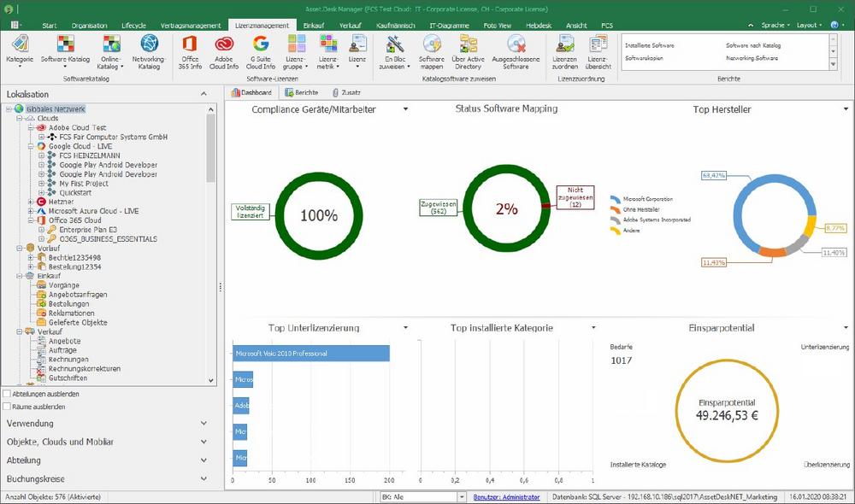
Task: Click the Ohne Hersteller legend swatch
Action: pos(615,209)
